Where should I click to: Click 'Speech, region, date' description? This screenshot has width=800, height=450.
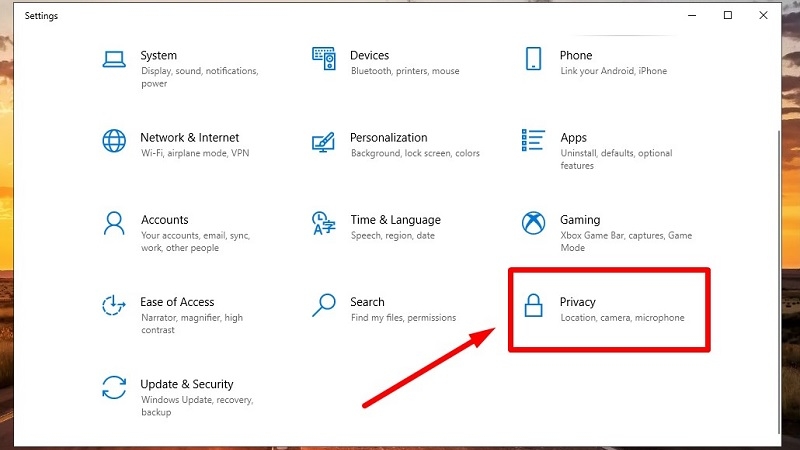tap(393, 235)
